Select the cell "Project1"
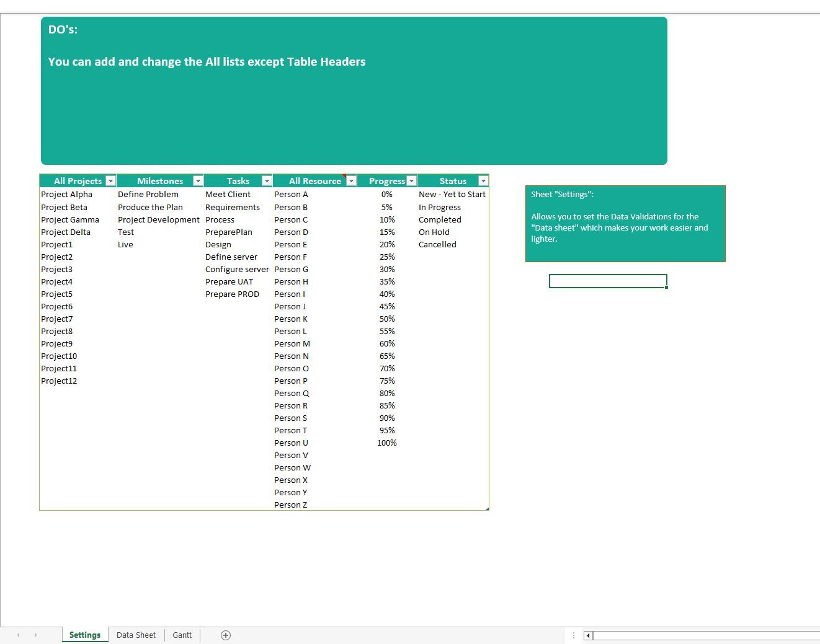The image size is (820, 644). (78, 244)
